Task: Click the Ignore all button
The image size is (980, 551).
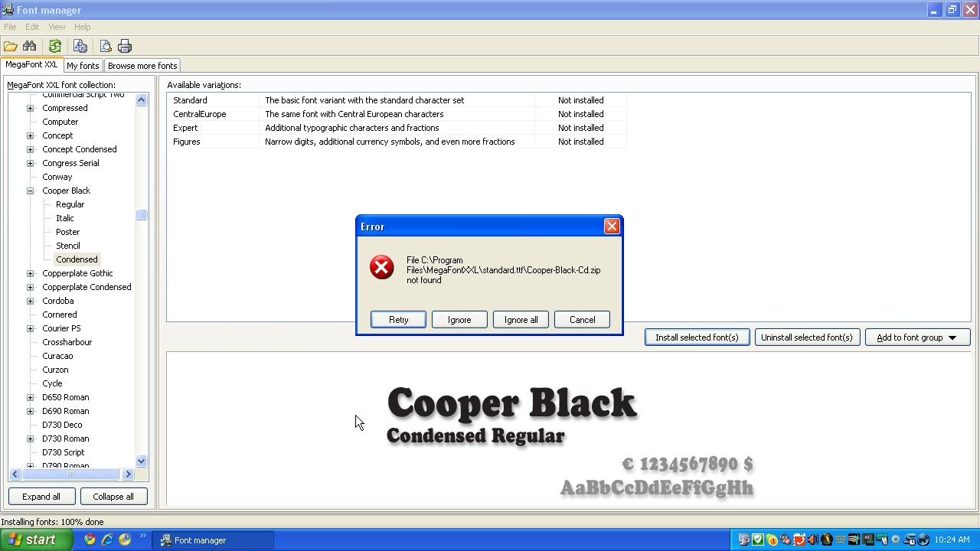Action: coord(521,320)
